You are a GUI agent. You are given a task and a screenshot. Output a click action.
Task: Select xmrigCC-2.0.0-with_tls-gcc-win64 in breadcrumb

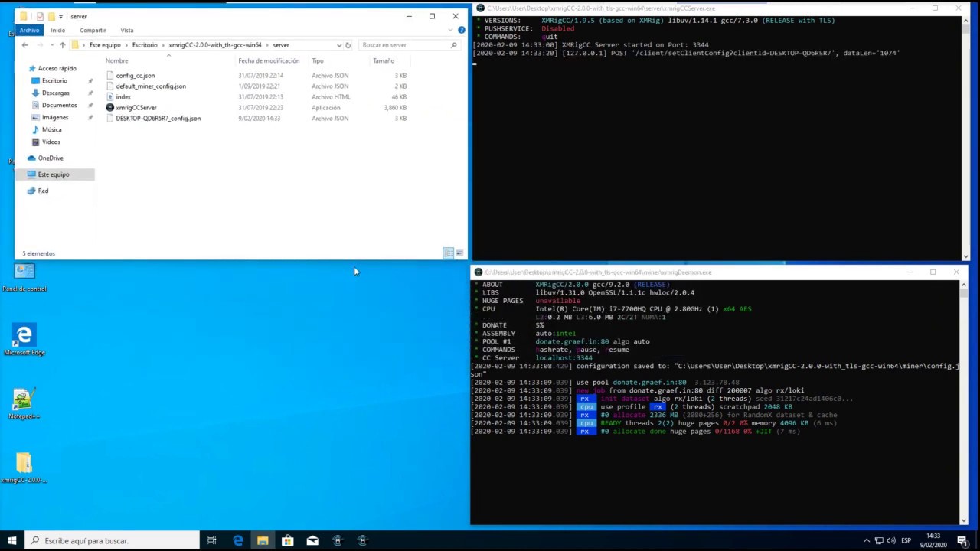coord(215,45)
